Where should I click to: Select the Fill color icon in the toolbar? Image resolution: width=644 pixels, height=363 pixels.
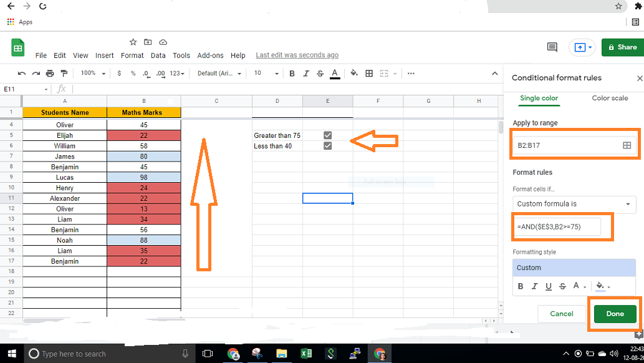click(354, 73)
